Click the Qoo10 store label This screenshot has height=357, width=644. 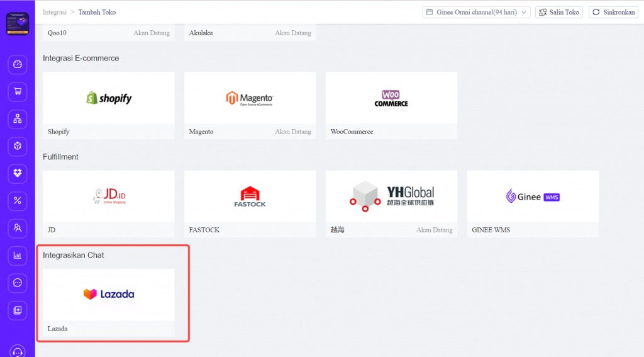[57, 33]
